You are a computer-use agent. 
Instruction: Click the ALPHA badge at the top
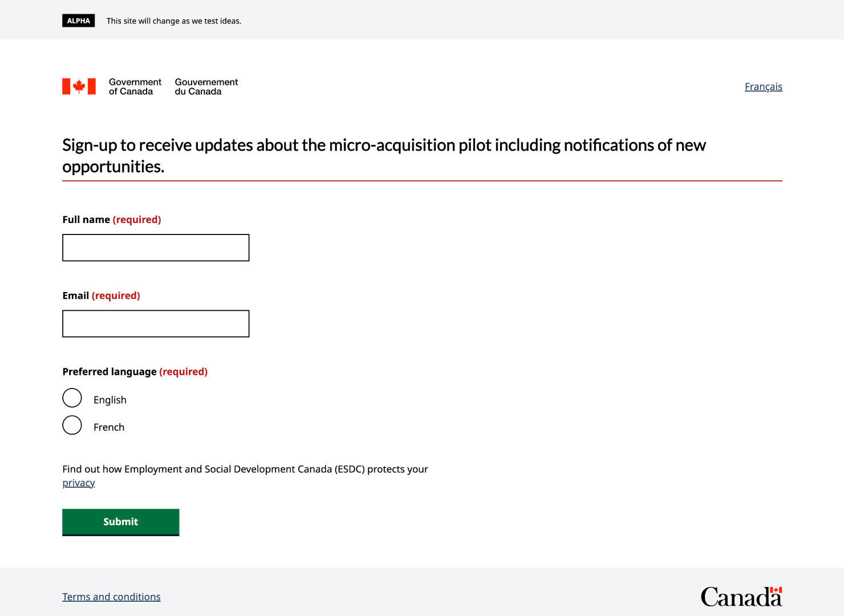click(78, 20)
